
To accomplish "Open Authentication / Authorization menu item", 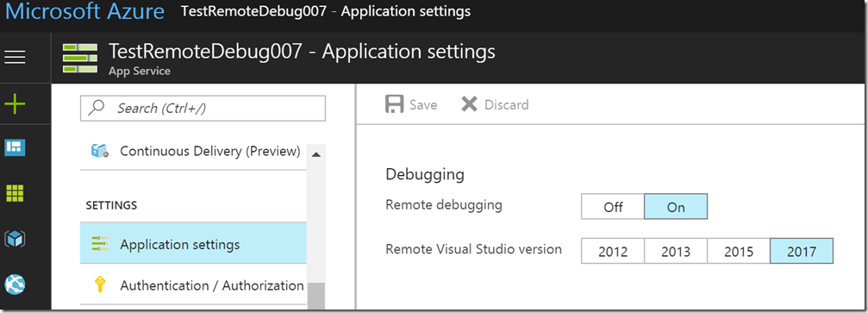I will [193, 285].
